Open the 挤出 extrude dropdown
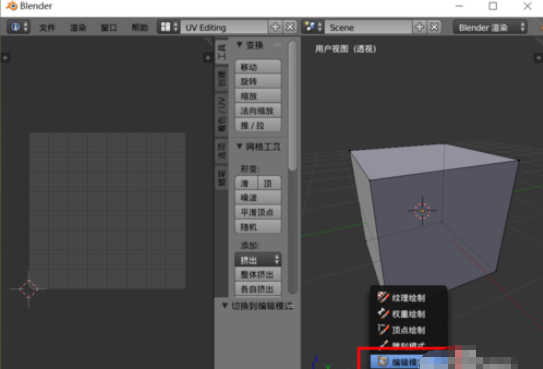Screen dimensions: 543x369 tap(258, 260)
